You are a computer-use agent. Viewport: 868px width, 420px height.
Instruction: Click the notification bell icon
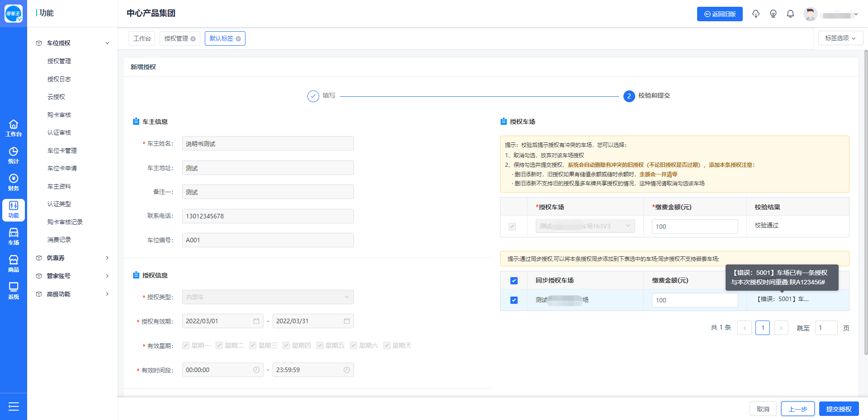coord(790,14)
